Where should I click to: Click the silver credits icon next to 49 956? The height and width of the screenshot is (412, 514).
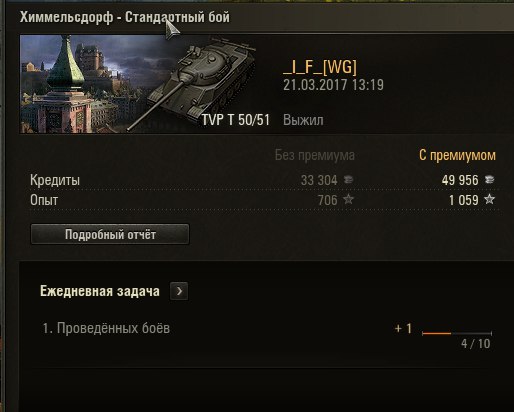[x=490, y=180]
